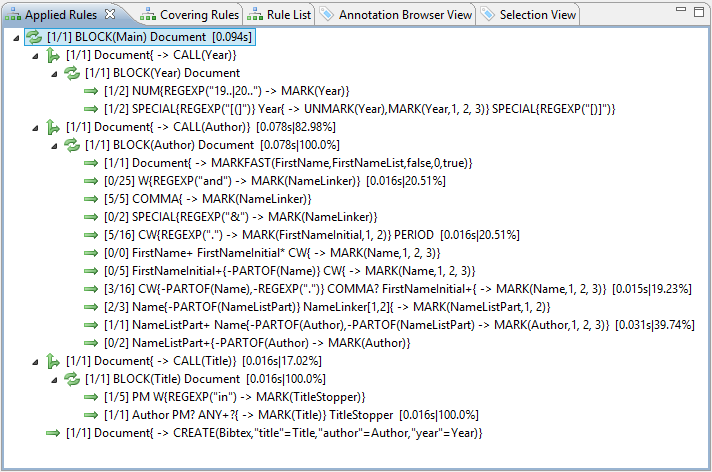Image resolution: width=712 pixels, height=472 pixels.
Task: Click the arrow icon of MARK(Title) rule
Action: tap(91, 415)
